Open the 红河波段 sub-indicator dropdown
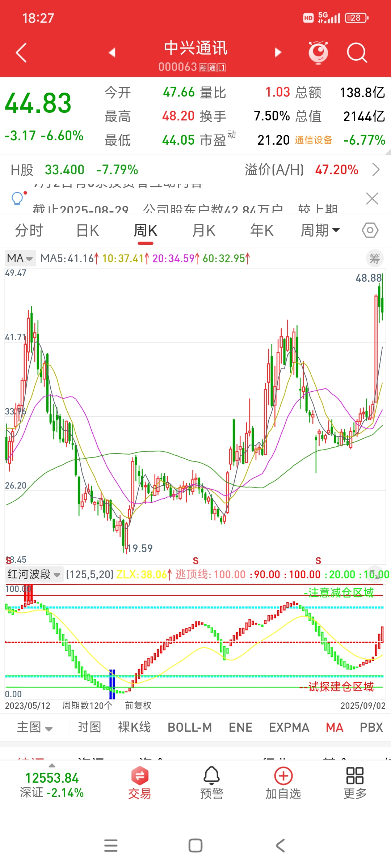 click(34, 574)
